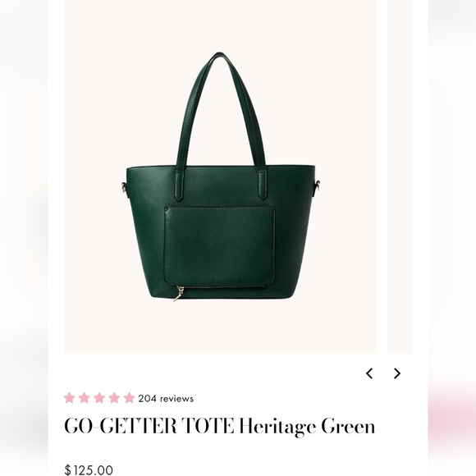Open the green tote product image
This screenshot has height=476, width=476.
[x=221, y=176]
